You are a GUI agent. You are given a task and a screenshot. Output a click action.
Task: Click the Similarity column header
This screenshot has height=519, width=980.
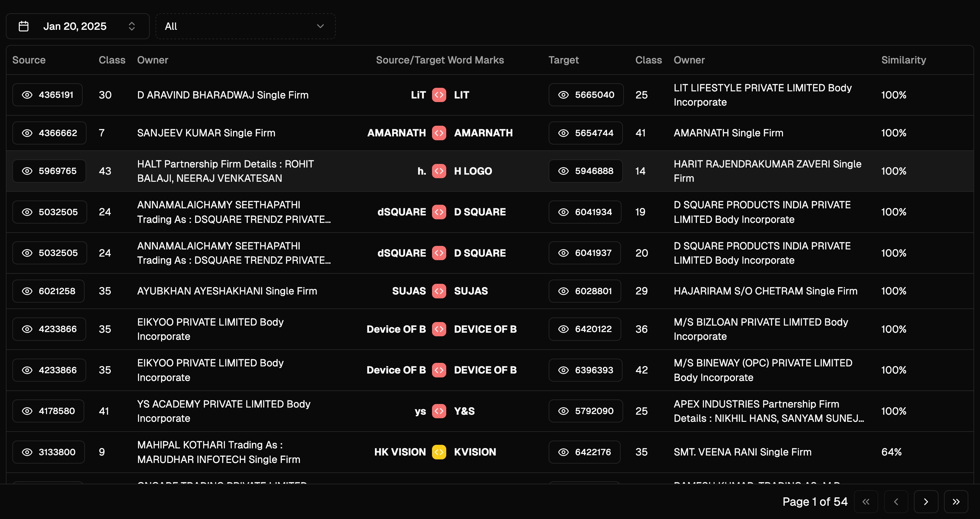tap(904, 60)
